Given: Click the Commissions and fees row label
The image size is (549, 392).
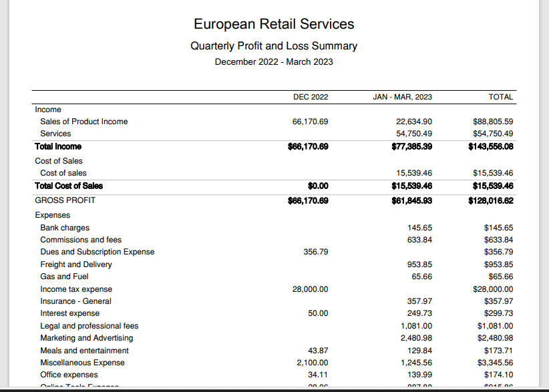Looking at the screenshot, I should [x=81, y=240].
